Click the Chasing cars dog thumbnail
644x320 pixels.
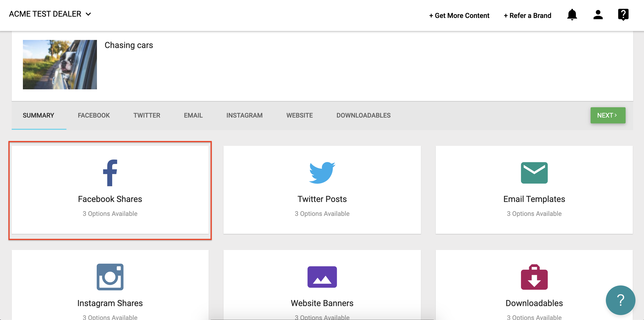pos(60,64)
